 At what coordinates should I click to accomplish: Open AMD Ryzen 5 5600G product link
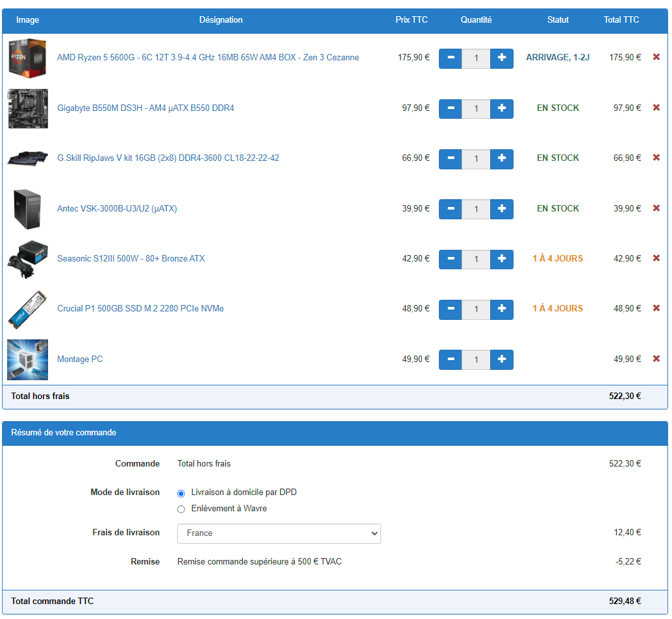click(208, 57)
